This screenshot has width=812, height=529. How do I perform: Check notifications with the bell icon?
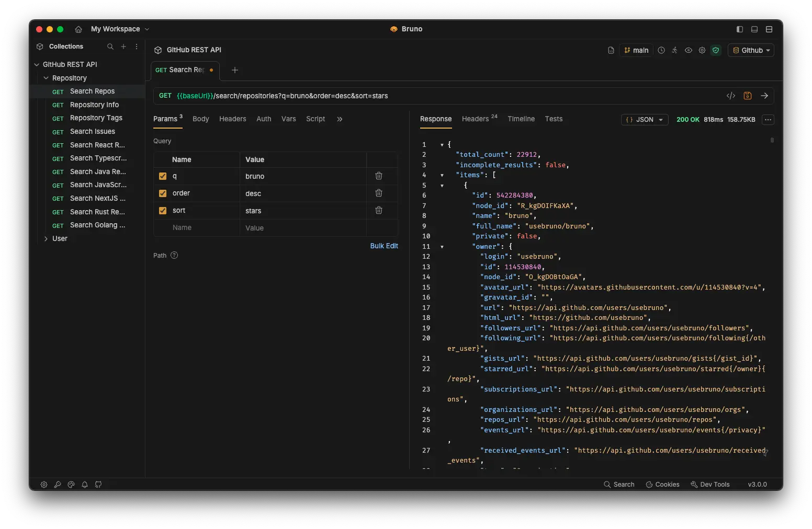pos(84,485)
